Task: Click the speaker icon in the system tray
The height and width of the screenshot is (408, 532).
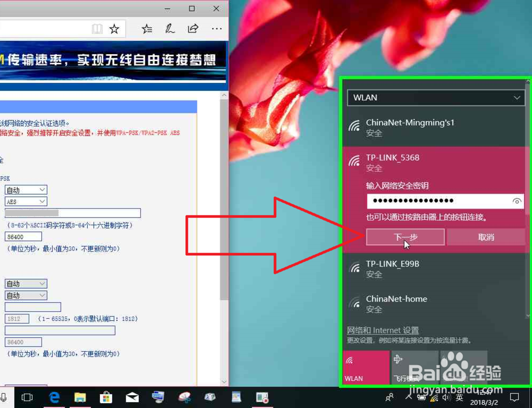Action: click(x=445, y=397)
